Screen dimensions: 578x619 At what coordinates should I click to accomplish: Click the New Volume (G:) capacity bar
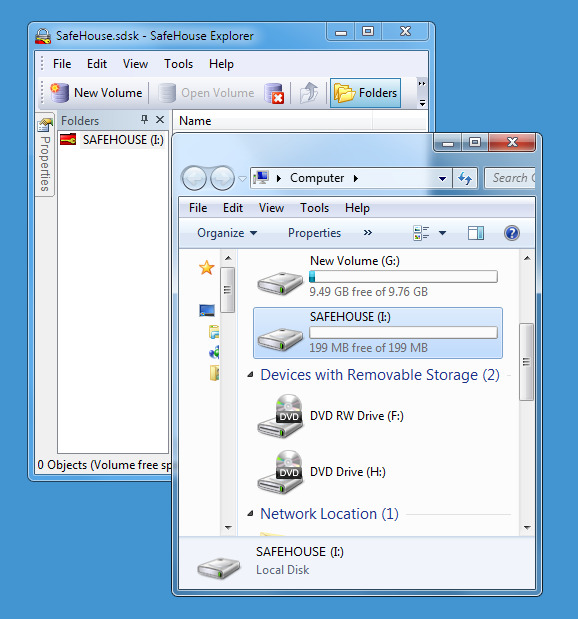click(403, 276)
